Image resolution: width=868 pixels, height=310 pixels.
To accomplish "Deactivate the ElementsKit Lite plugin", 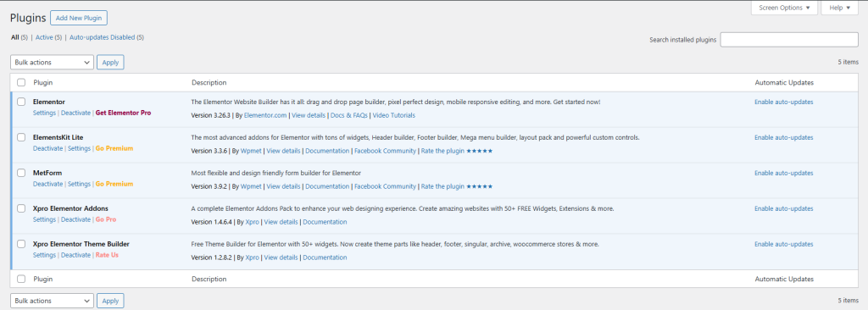I will [47, 148].
